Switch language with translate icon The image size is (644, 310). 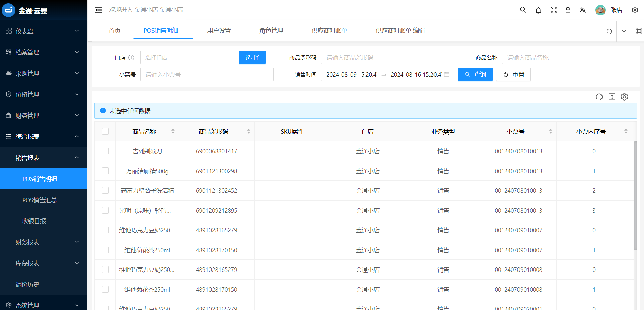pyautogui.click(x=583, y=10)
